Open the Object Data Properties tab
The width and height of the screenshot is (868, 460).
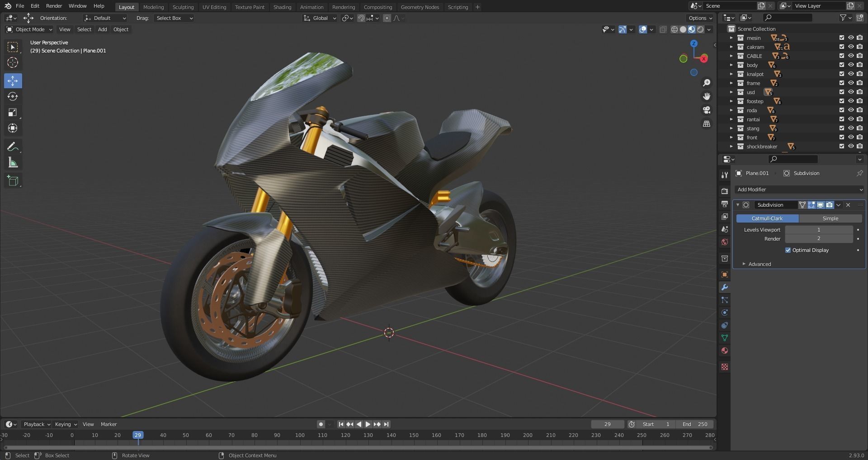tap(725, 338)
